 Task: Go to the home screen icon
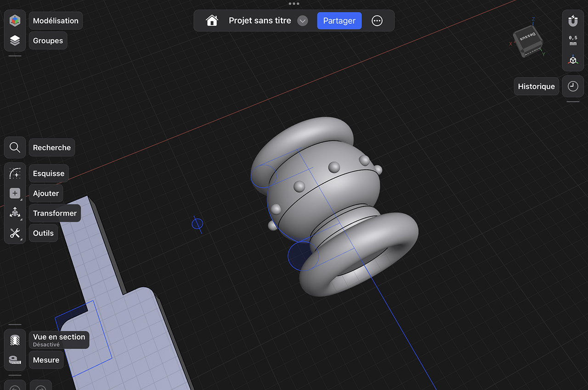coord(212,21)
